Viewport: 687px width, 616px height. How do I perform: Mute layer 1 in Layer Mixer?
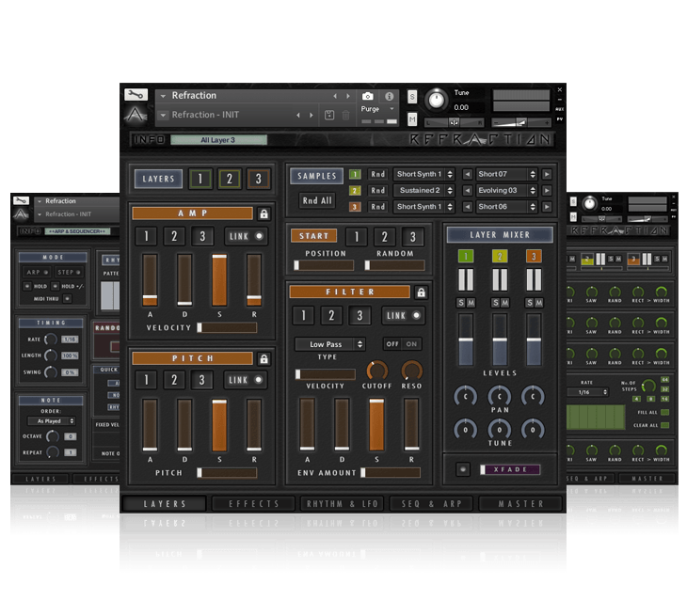[471, 303]
